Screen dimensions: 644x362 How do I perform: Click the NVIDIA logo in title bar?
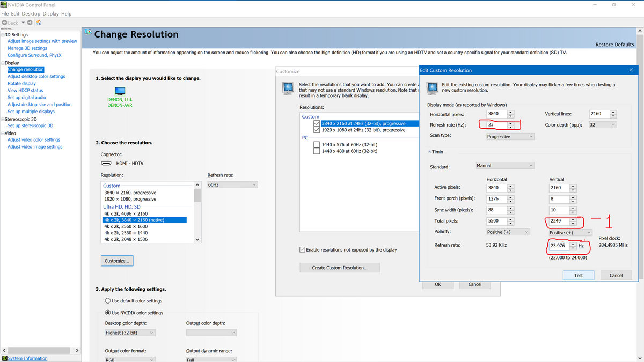(x=4, y=4)
